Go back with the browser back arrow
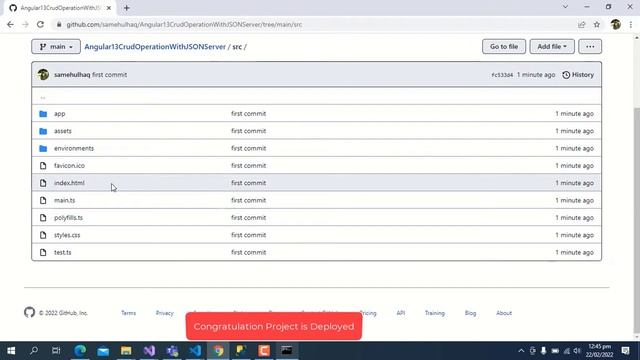The height and width of the screenshot is (360, 640). (10, 24)
